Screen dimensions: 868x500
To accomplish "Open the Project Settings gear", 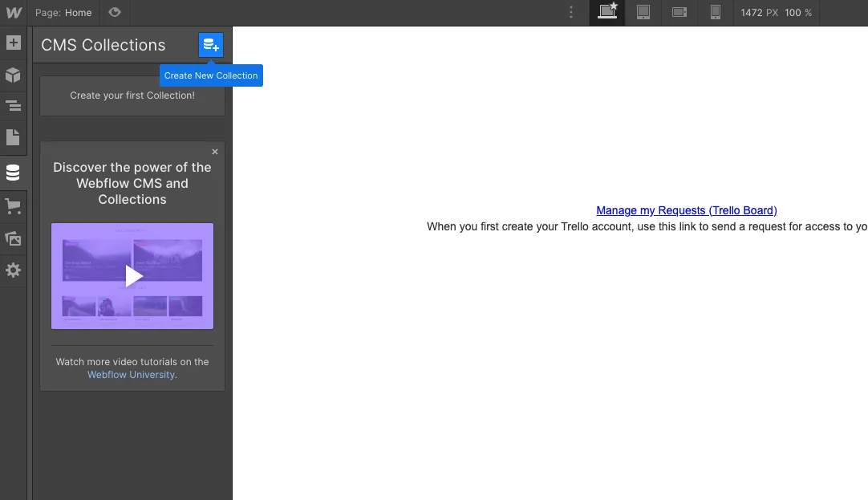I will click(14, 270).
